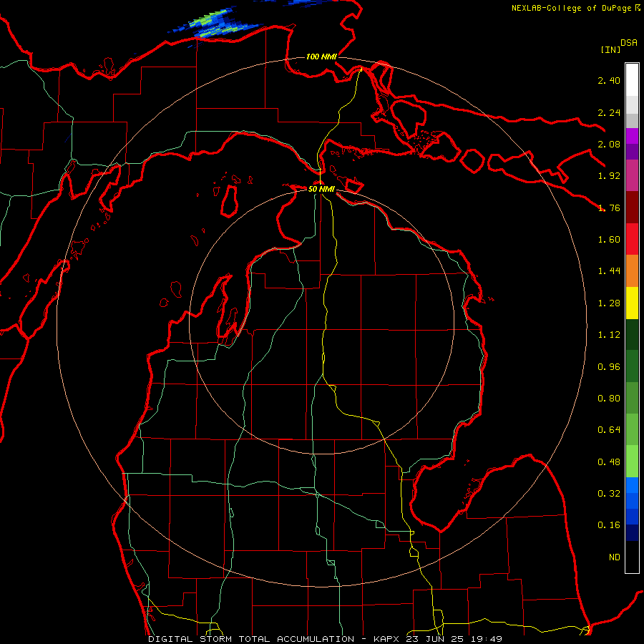The height and width of the screenshot is (644, 644).
Task: Select the 0.80 legend value
Action: [x=609, y=399]
